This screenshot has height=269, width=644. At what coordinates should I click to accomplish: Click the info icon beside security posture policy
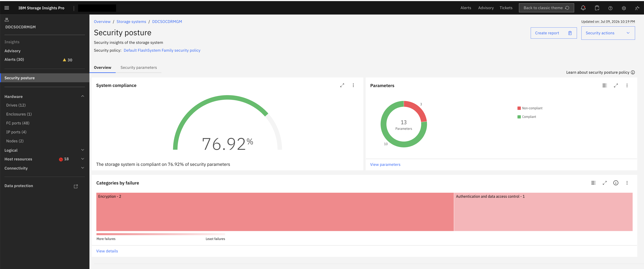[x=633, y=72]
